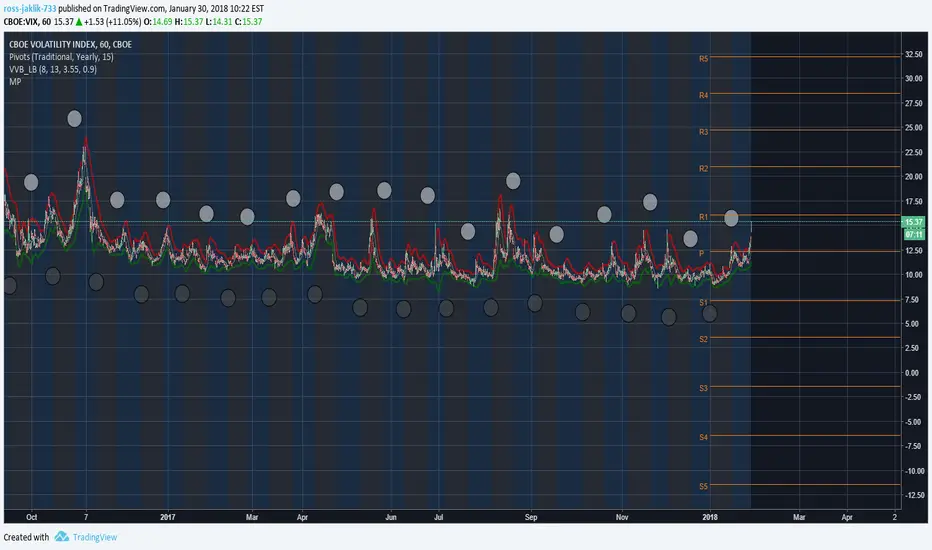Click the CBOE:VIX, 60 symbol text in the header

point(27,22)
